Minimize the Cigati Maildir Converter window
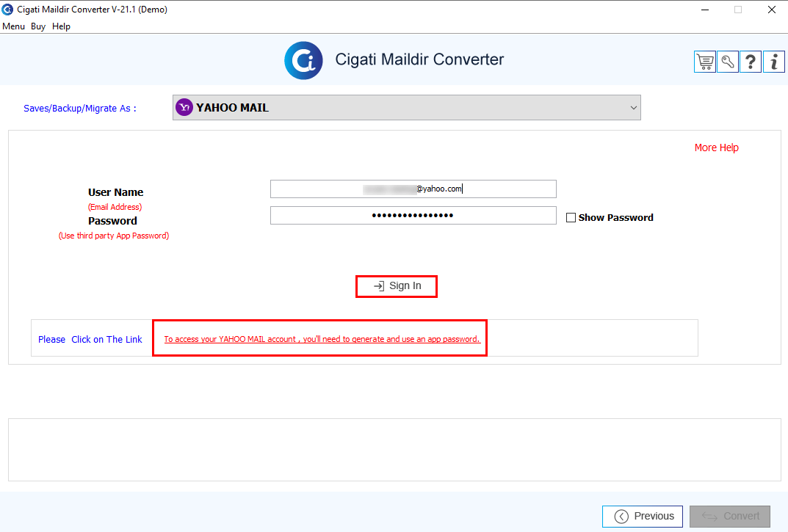This screenshot has width=788, height=532. [705, 10]
